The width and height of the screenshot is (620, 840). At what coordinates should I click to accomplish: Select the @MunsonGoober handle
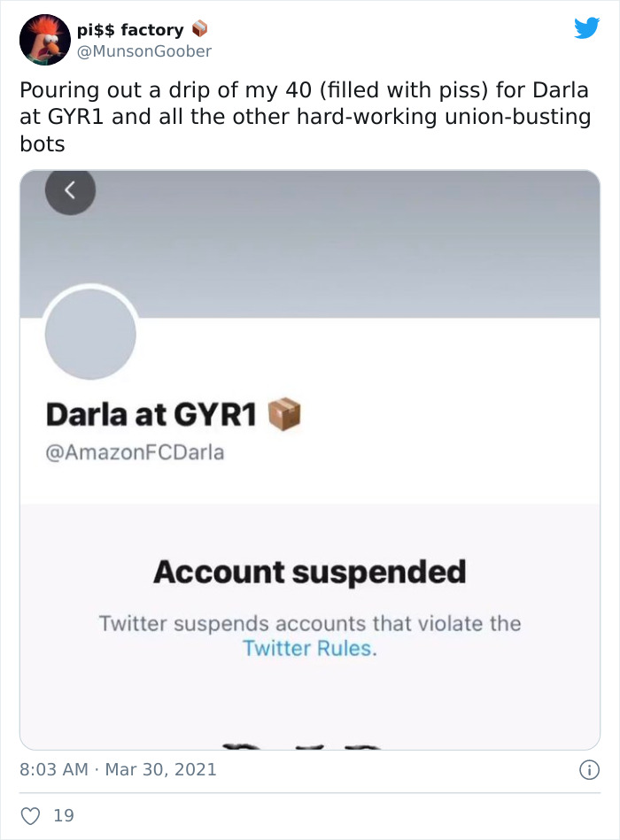(144, 50)
